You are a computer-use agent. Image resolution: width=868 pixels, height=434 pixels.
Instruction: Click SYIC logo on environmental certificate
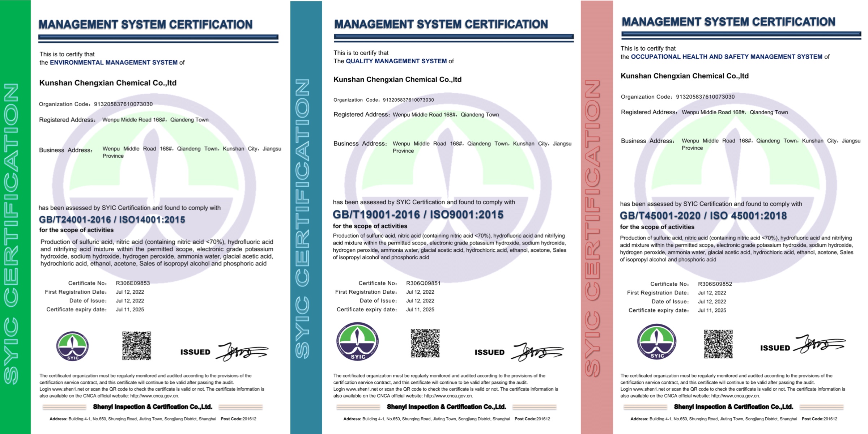tap(72, 346)
